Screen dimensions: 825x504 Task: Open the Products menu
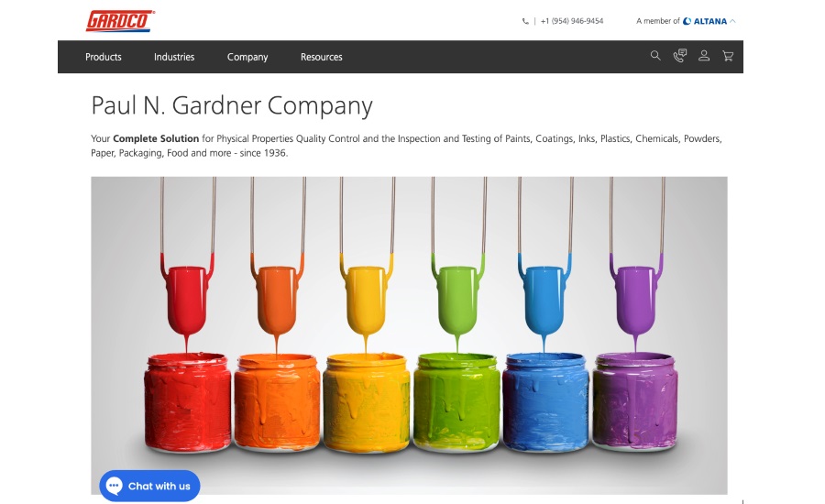click(103, 57)
